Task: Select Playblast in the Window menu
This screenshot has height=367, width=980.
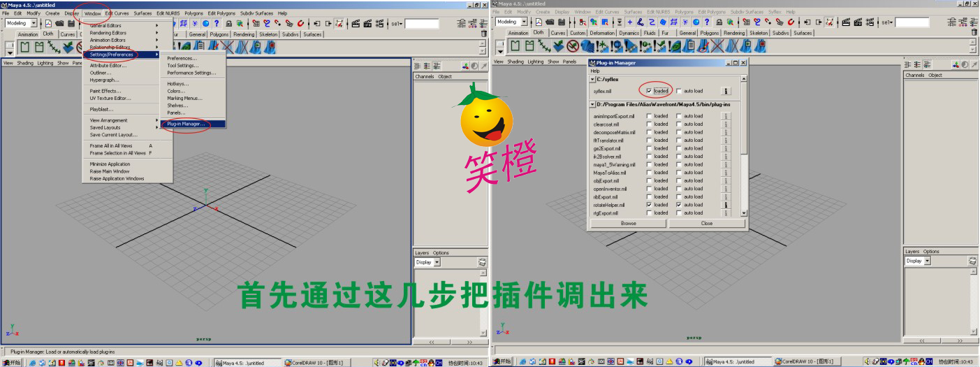Action: click(101, 109)
